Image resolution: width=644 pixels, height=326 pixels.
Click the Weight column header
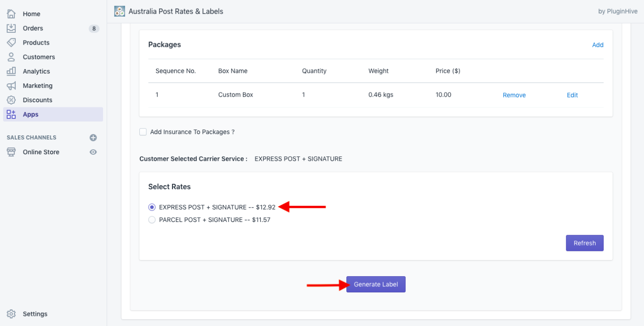pyautogui.click(x=379, y=71)
